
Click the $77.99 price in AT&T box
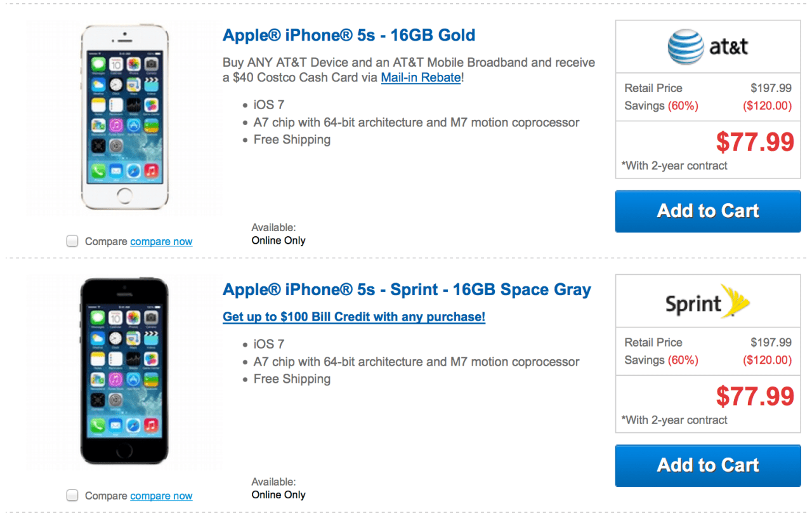[x=755, y=142]
